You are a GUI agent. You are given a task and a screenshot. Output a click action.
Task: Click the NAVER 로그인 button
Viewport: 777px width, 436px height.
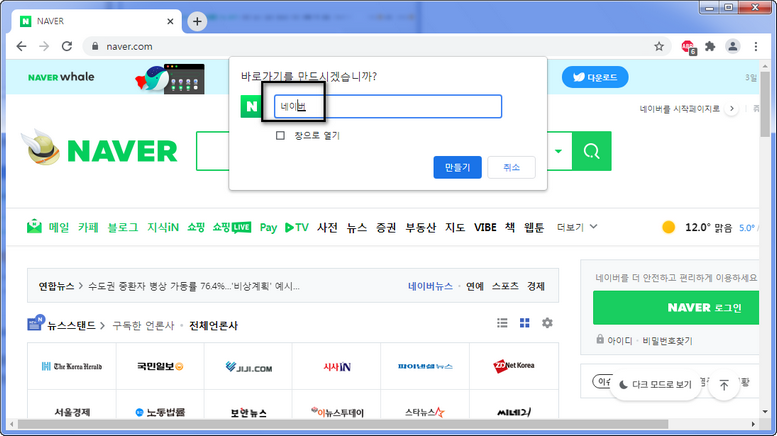(676, 308)
